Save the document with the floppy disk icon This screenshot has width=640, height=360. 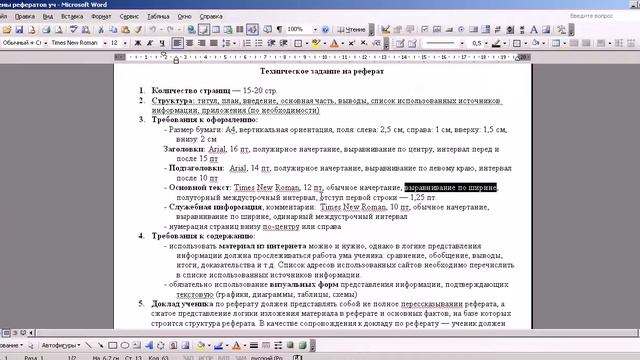tap(19, 30)
